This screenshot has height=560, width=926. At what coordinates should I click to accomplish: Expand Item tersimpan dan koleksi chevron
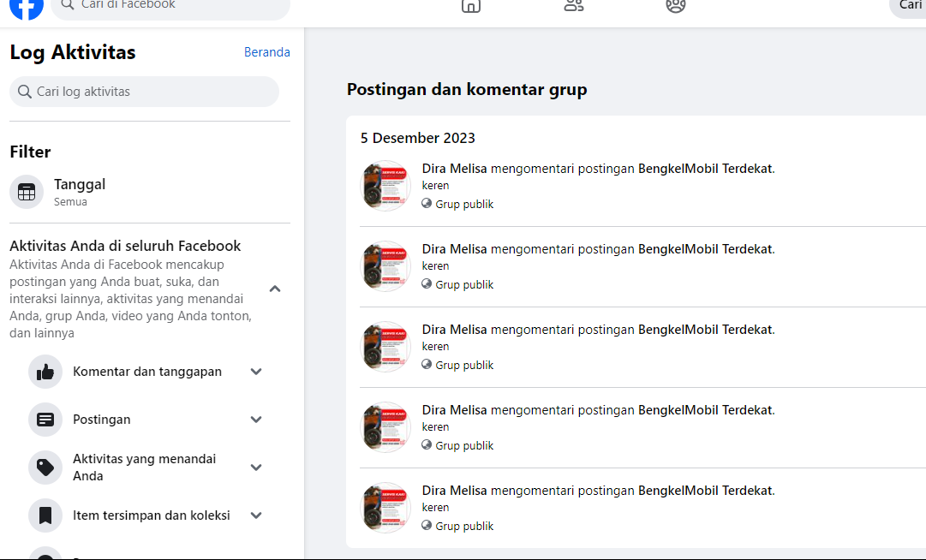point(256,515)
